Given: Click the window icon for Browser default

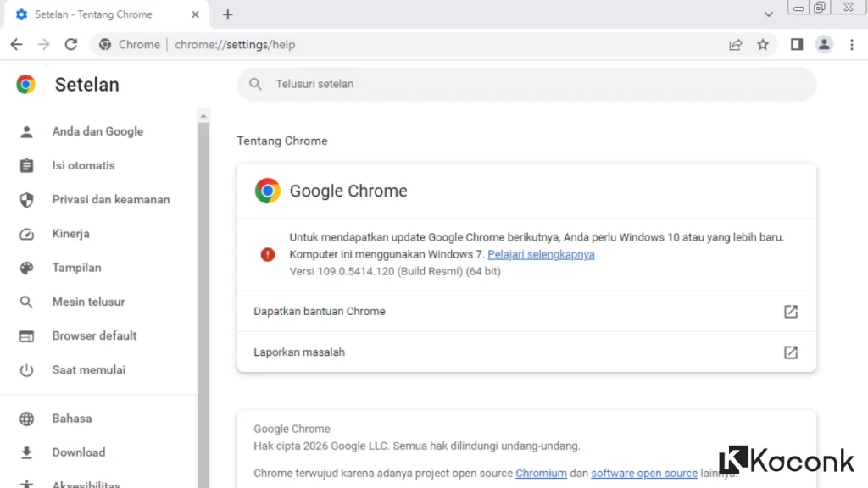Looking at the screenshot, I should click(26, 335).
